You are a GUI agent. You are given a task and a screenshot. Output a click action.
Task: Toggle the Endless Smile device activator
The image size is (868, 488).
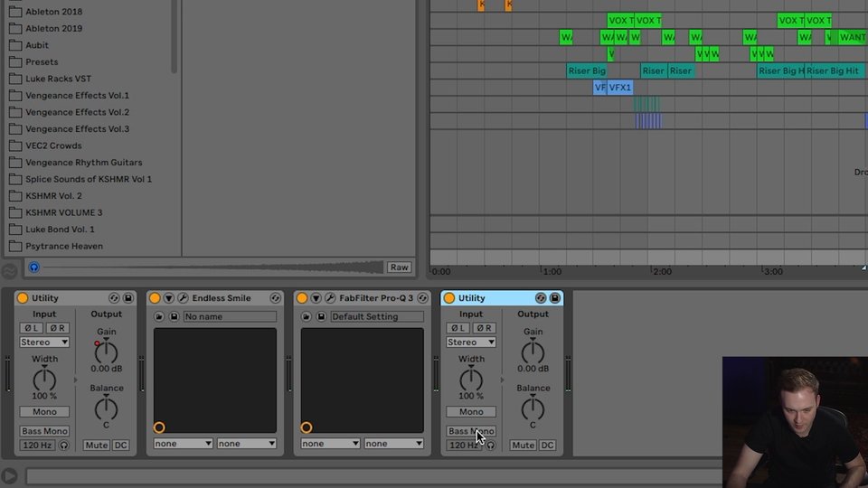click(x=155, y=298)
